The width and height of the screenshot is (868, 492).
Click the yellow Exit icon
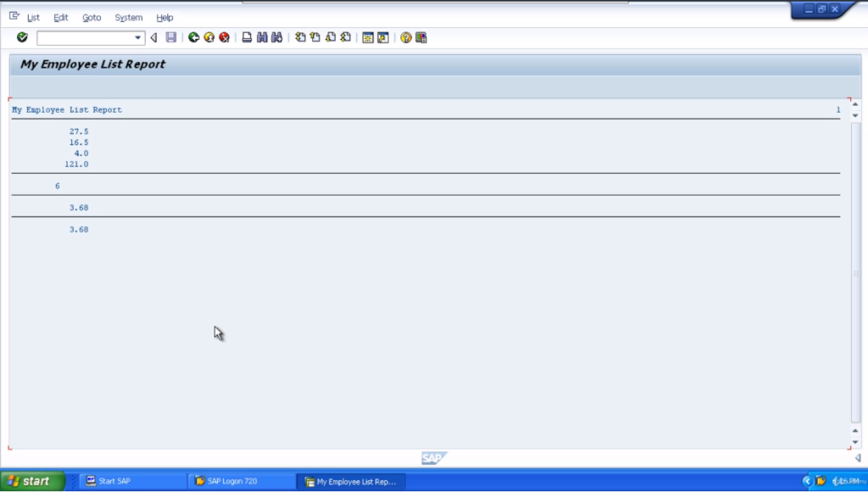209,37
